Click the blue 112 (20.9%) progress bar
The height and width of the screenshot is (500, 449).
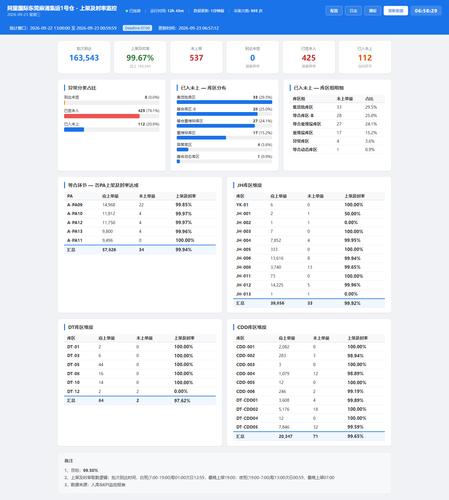point(74,129)
